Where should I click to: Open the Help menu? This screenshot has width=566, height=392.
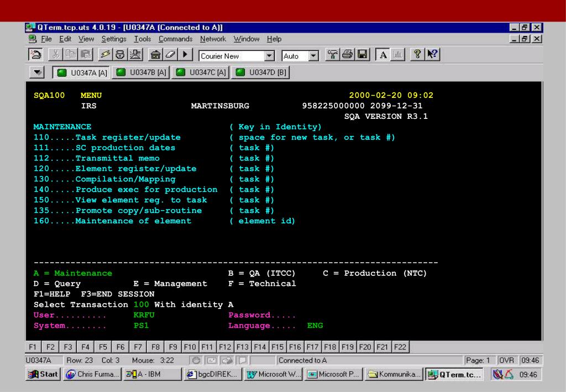(274, 39)
